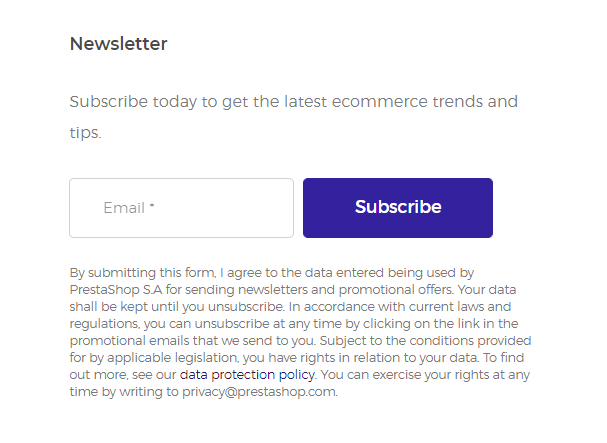The height and width of the screenshot is (443, 607).
Task: Click 'PrestaShop S.A' in the disclaimer
Action: pos(116,290)
